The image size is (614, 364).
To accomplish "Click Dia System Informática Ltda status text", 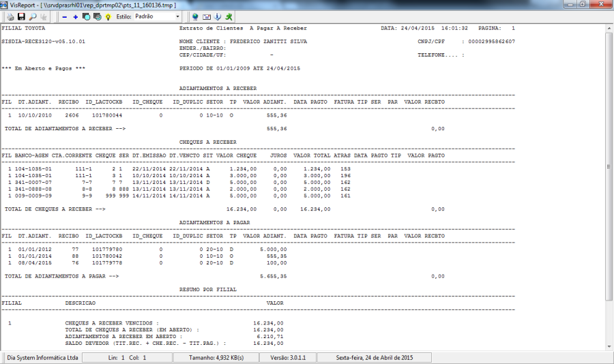I will click(42, 358).
